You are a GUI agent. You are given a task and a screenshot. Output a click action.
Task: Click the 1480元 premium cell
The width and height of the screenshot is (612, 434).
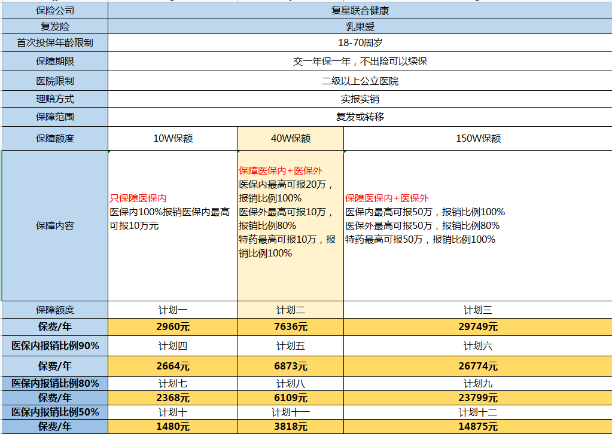(173, 427)
